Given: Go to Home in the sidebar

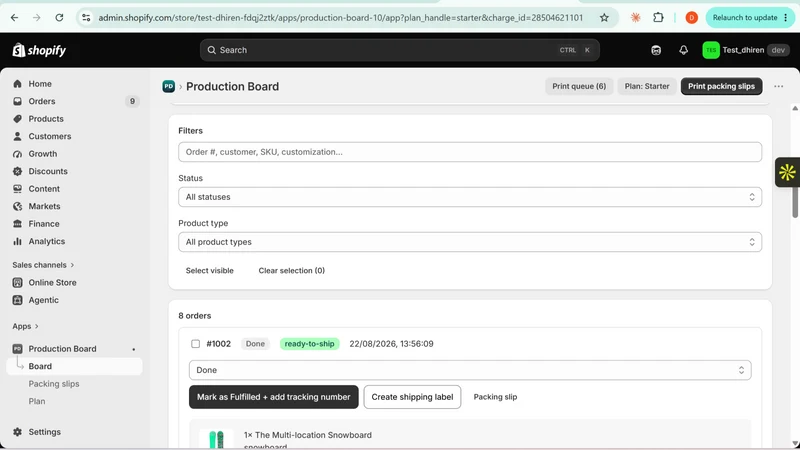Looking at the screenshot, I should coord(40,84).
